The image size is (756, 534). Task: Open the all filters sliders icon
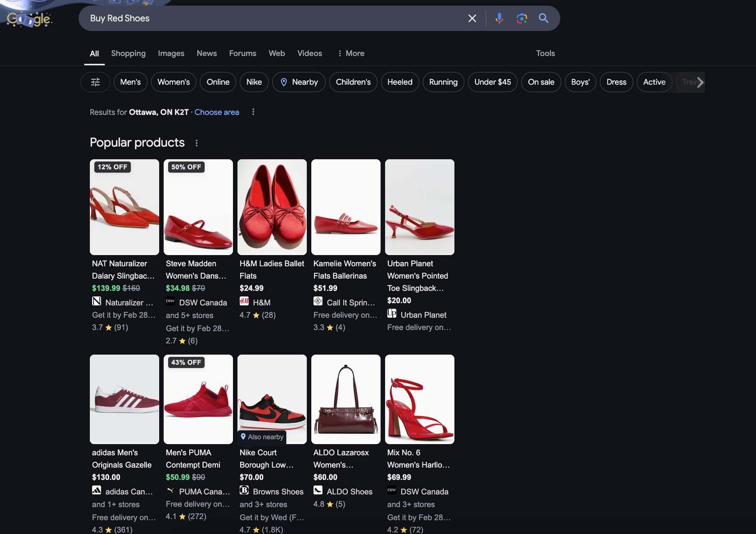[95, 82]
